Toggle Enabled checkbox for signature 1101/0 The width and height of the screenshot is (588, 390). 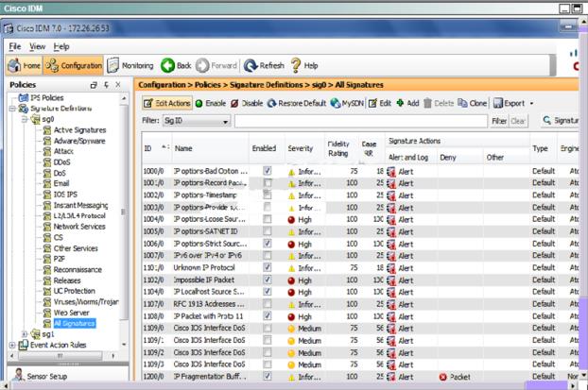click(x=267, y=267)
